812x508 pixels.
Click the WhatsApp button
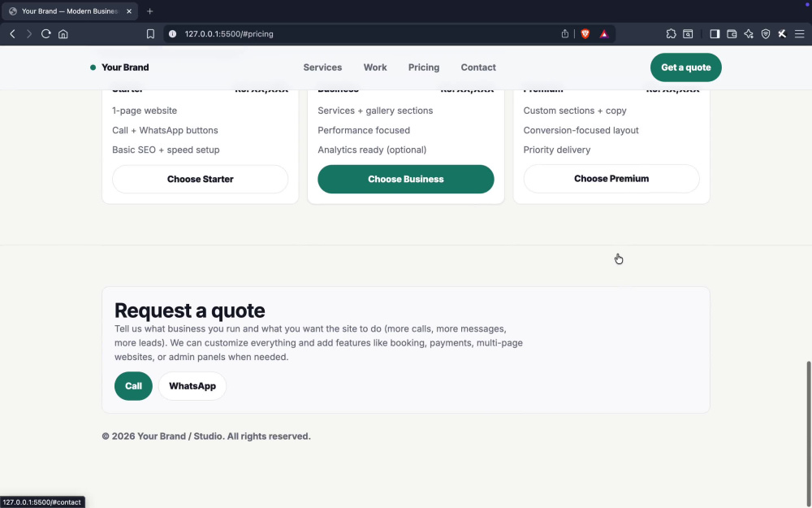click(192, 385)
